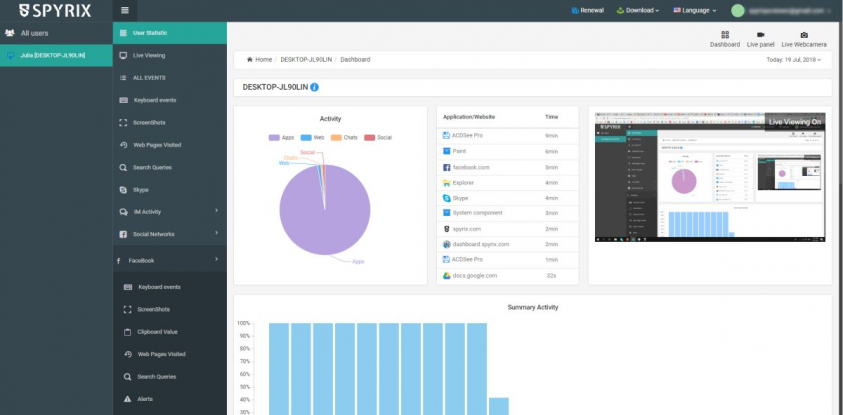
Task: Open the Dashboard grid icon
Action: click(x=725, y=35)
